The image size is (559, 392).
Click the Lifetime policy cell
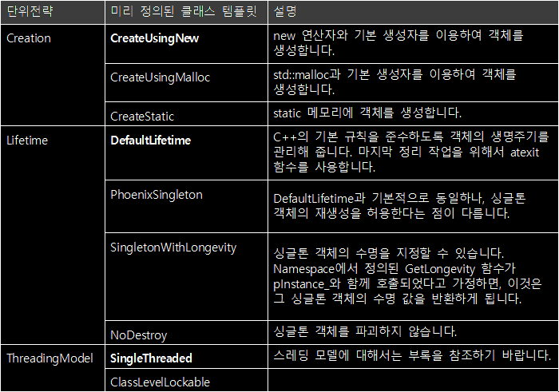(27, 141)
